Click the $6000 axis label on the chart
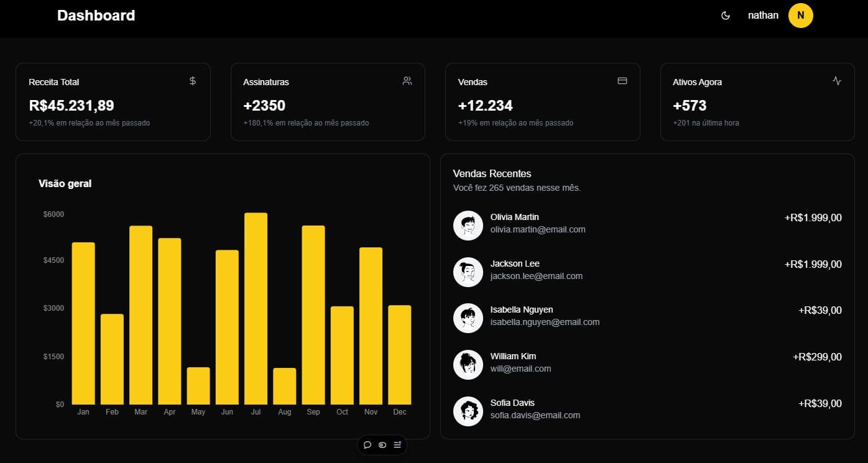The width and height of the screenshot is (868, 463). pos(53,214)
